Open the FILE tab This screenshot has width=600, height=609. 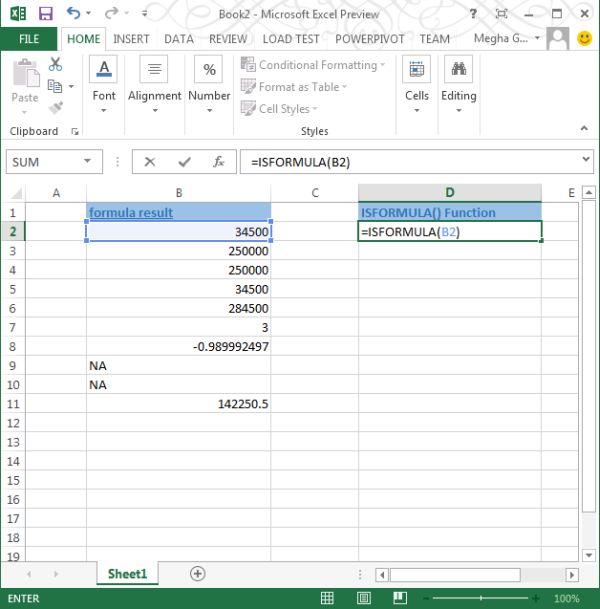[29, 39]
